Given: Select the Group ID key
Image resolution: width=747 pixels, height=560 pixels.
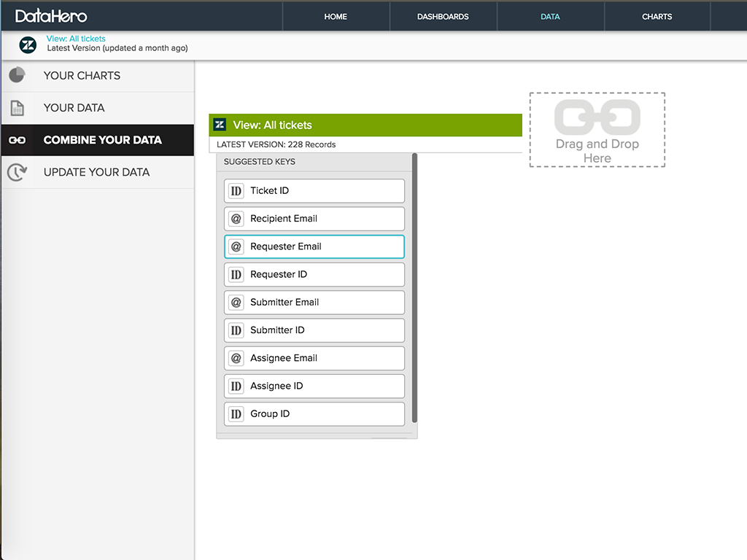Looking at the screenshot, I should click(x=314, y=414).
